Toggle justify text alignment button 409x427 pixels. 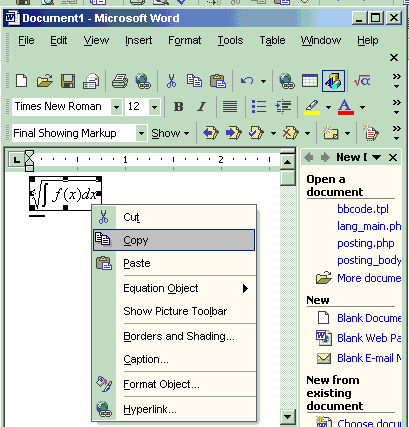coord(230,107)
